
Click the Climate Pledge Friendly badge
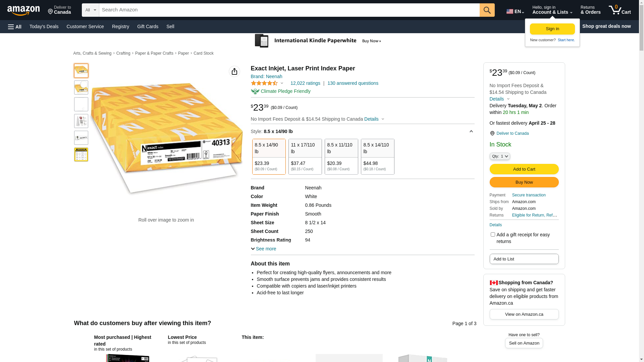click(x=280, y=91)
